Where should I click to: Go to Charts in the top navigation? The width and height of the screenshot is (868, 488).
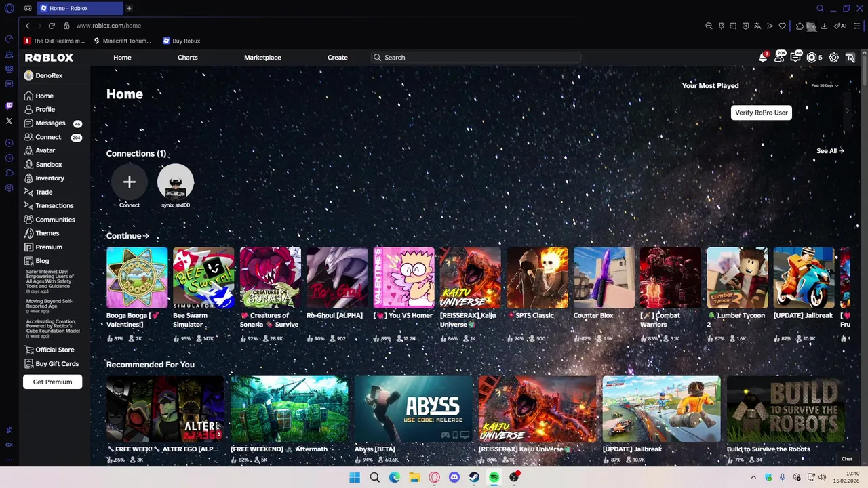[188, 58]
